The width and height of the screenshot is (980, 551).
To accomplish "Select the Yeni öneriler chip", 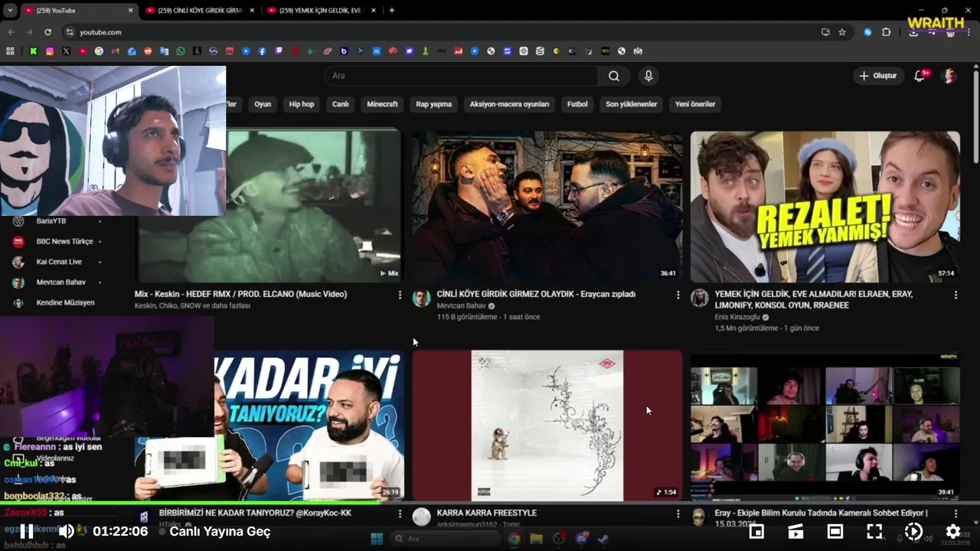I will click(695, 104).
